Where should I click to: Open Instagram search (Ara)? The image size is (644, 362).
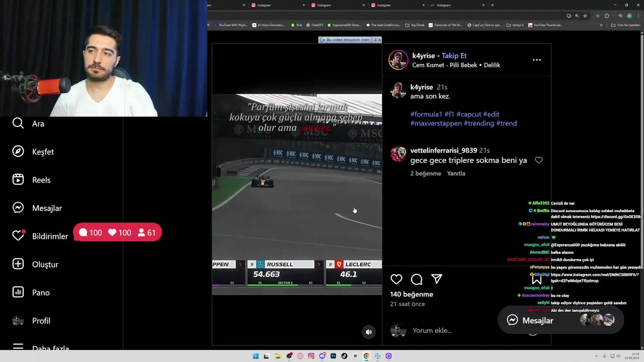(29, 124)
